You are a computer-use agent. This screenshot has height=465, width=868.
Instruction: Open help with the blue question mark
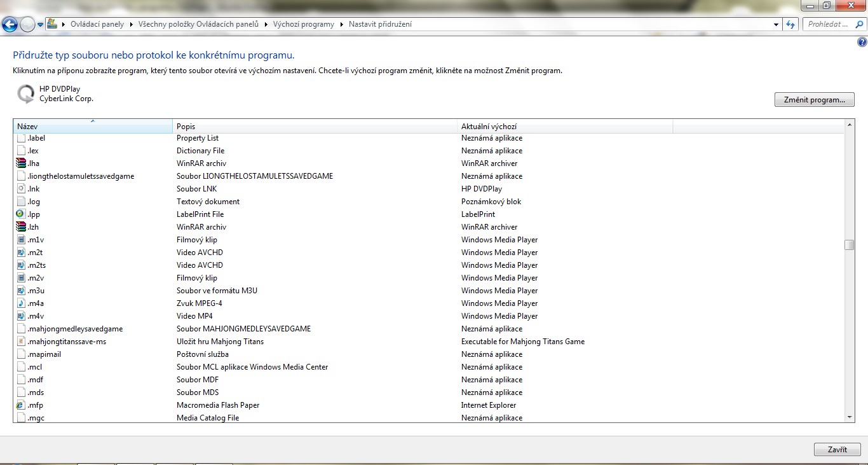tap(862, 43)
